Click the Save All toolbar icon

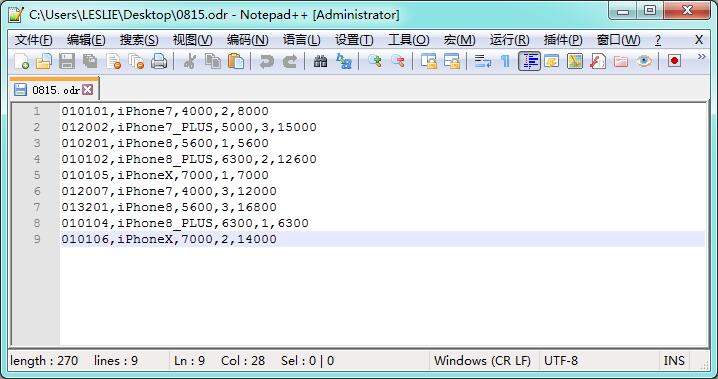click(x=90, y=61)
